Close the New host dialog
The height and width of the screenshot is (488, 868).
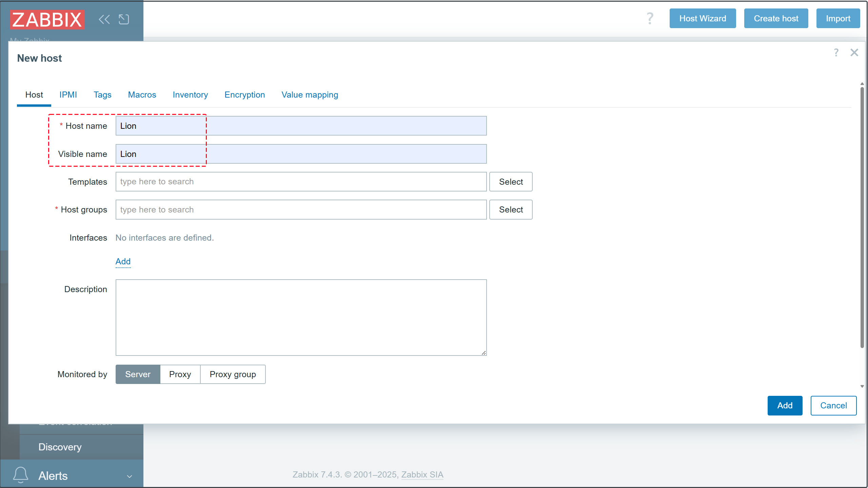click(854, 53)
